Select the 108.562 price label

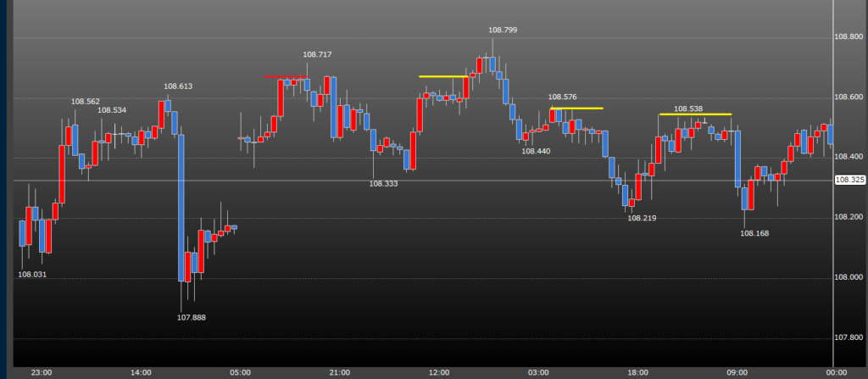[86, 102]
